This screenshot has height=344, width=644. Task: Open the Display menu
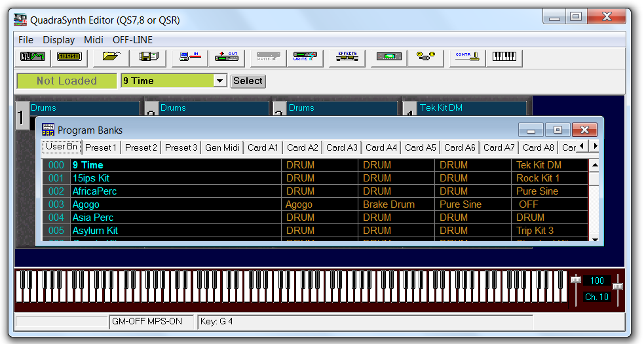click(59, 40)
